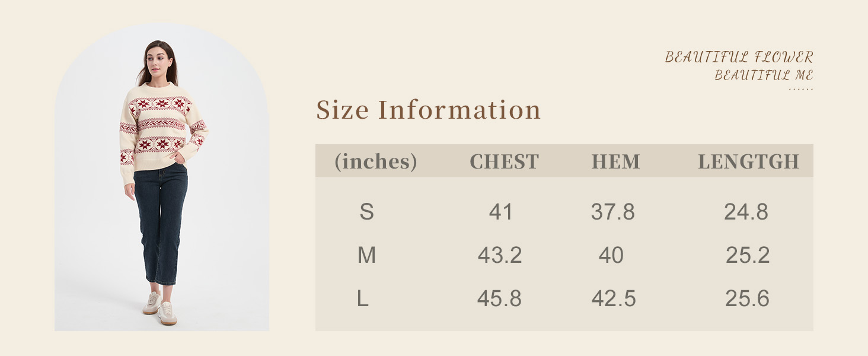Choose the M size row label

pyautogui.click(x=366, y=255)
